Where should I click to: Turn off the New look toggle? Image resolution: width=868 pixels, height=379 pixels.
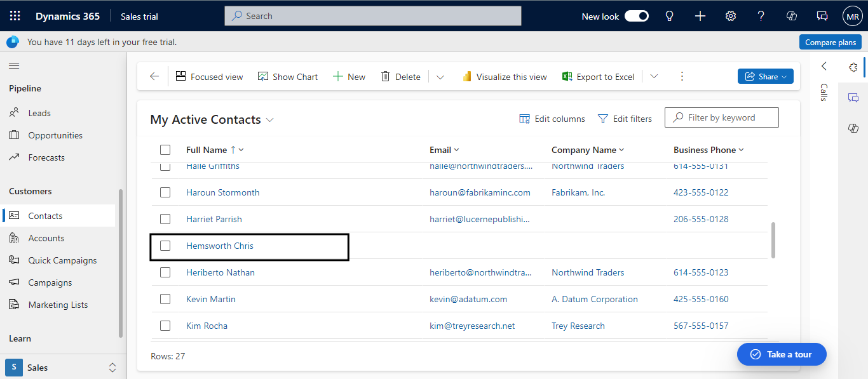click(636, 16)
